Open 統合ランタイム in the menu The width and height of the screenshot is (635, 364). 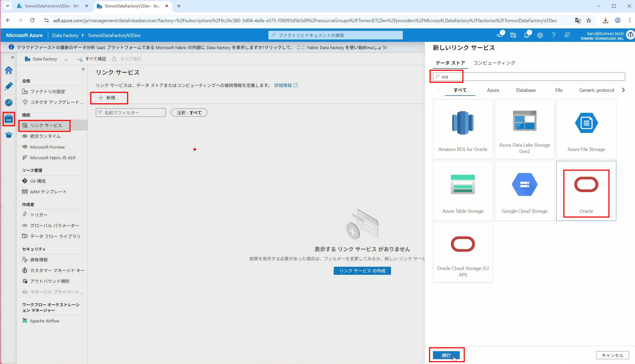click(x=45, y=136)
